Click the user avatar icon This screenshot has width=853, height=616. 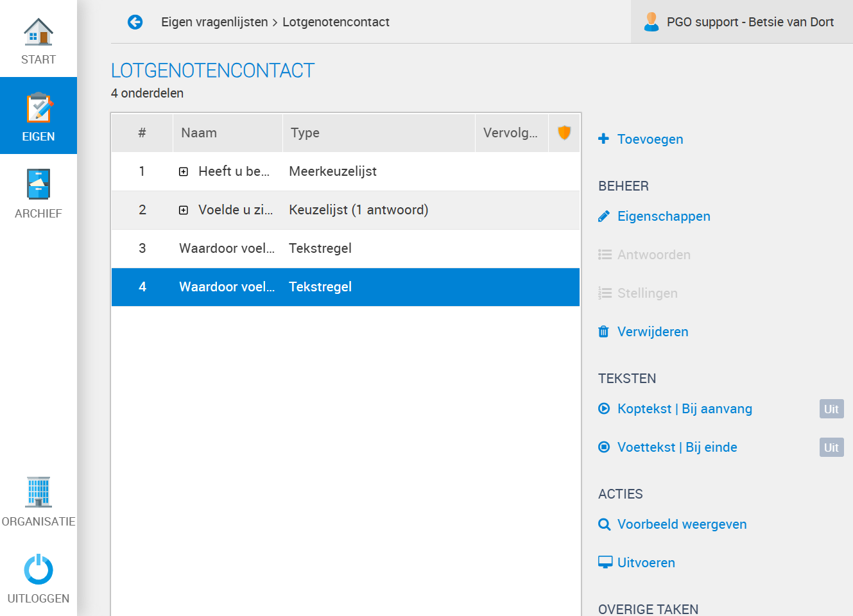[651, 22]
